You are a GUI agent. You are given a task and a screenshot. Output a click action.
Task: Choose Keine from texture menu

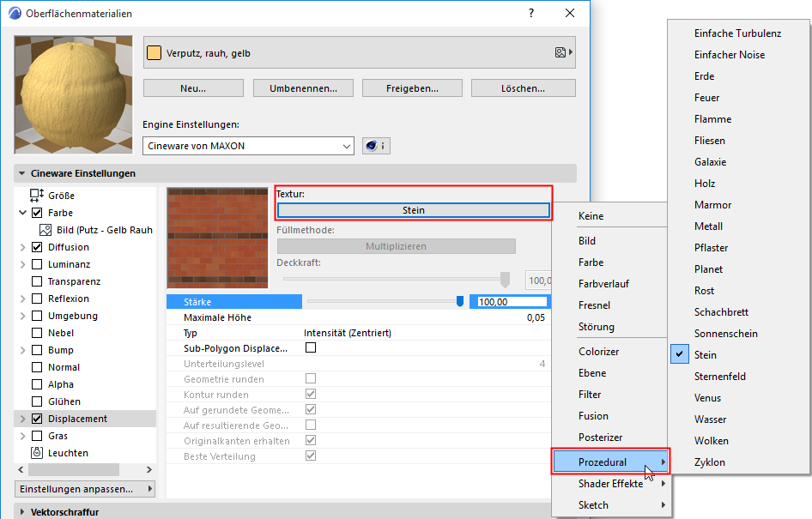coord(591,216)
